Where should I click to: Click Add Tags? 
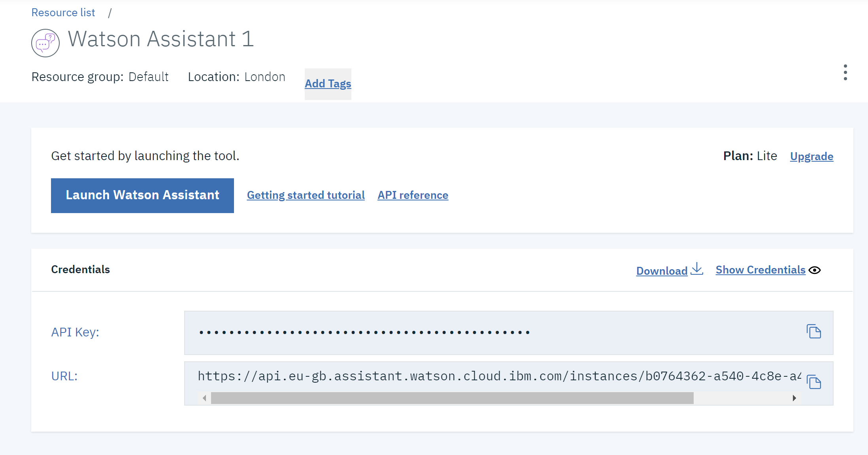(328, 84)
